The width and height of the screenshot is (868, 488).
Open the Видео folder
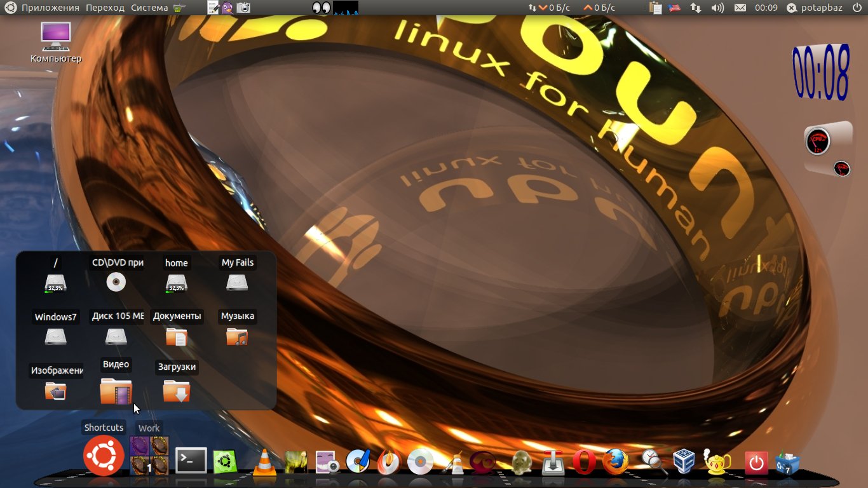click(116, 391)
